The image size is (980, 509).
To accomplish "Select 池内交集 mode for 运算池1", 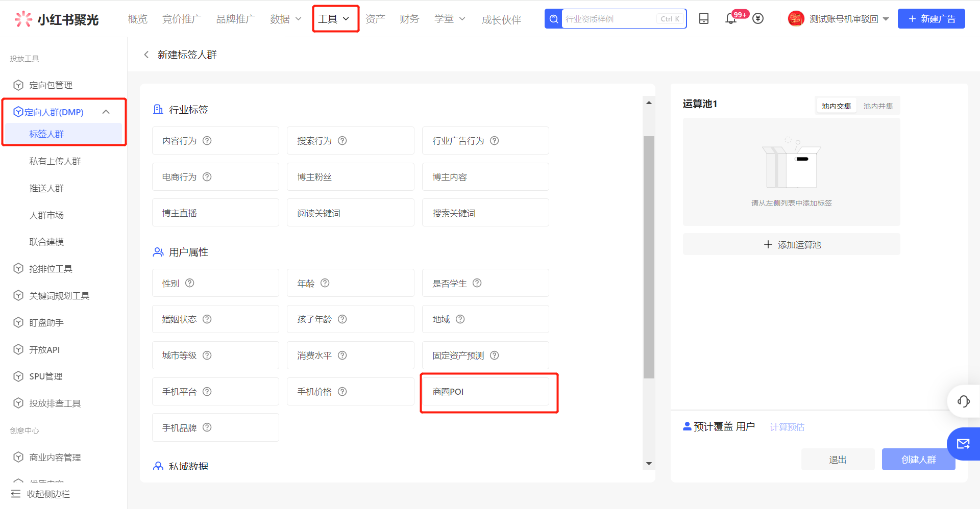I will coord(836,106).
